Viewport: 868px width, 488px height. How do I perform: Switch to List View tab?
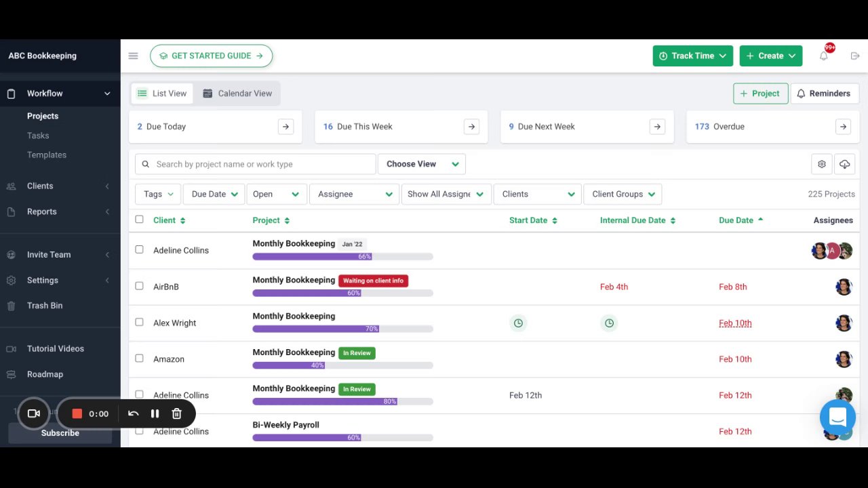tap(162, 94)
